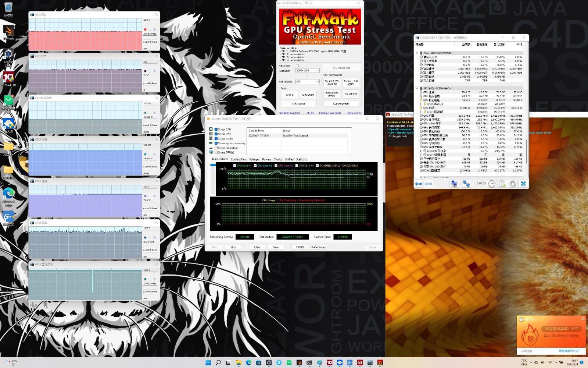This screenshot has height=368, width=588.
Task: Click GPU-Z button in FurMark
Action: pyautogui.click(x=290, y=95)
